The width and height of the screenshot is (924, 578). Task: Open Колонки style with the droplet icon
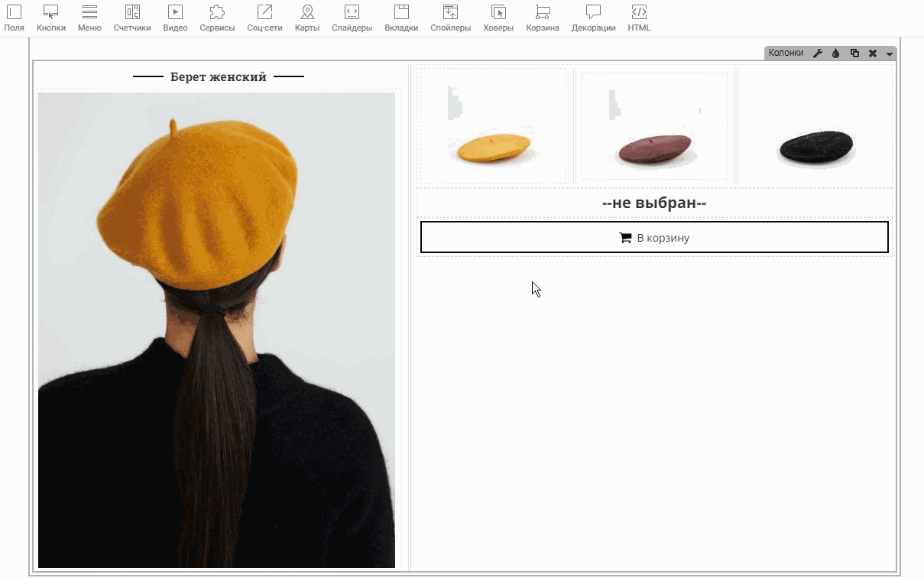click(x=835, y=54)
